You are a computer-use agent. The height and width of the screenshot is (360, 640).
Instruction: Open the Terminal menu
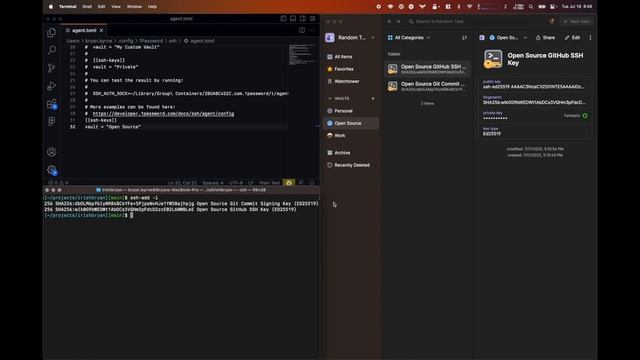[x=68, y=7]
